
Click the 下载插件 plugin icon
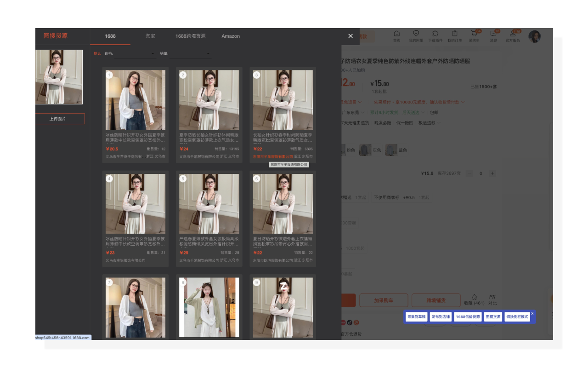(x=435, y=36)
